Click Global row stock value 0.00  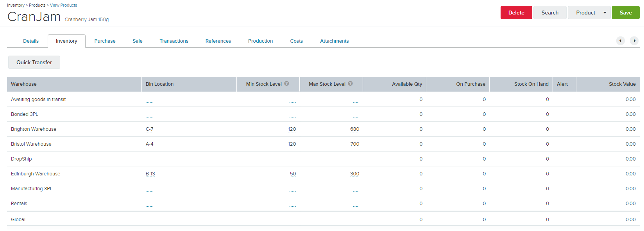pos(631,220)
